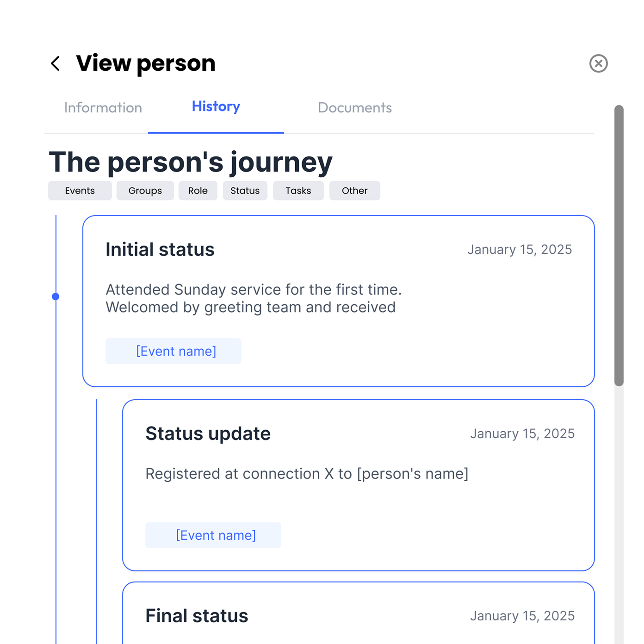The image size is (644, 644).
Task: Click the Initial status date label
Action: pos(519,250)
